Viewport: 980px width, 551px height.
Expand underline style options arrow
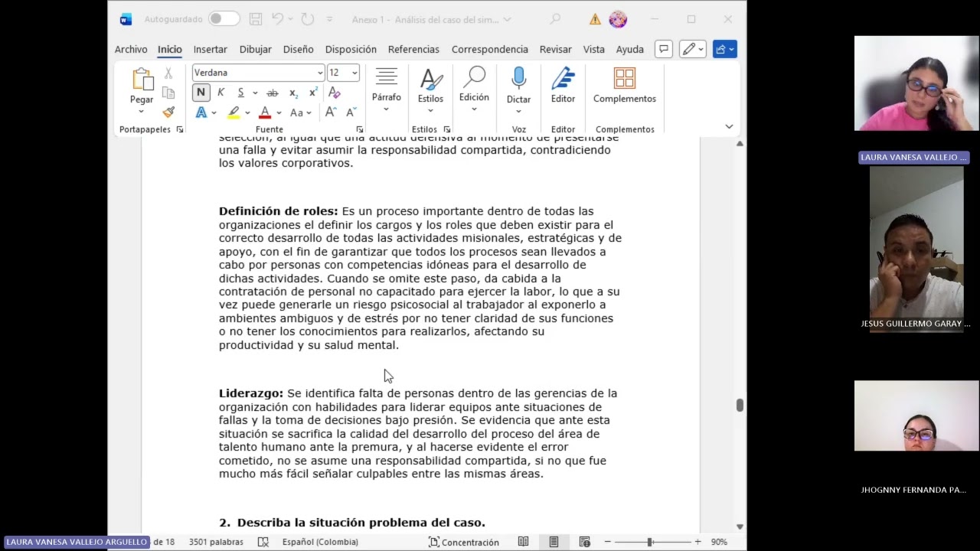[255, 93]
